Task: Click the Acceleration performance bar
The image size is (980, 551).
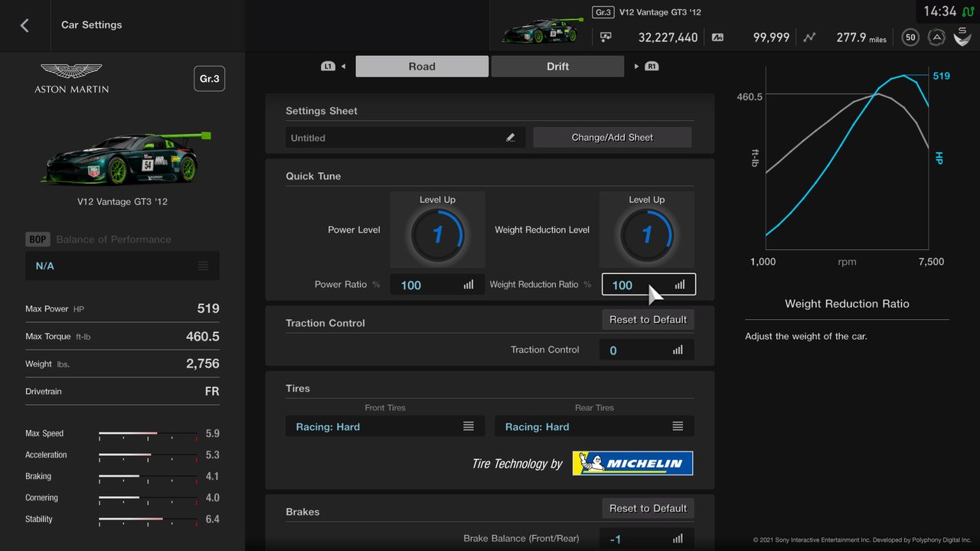Action: pos(148,455)
